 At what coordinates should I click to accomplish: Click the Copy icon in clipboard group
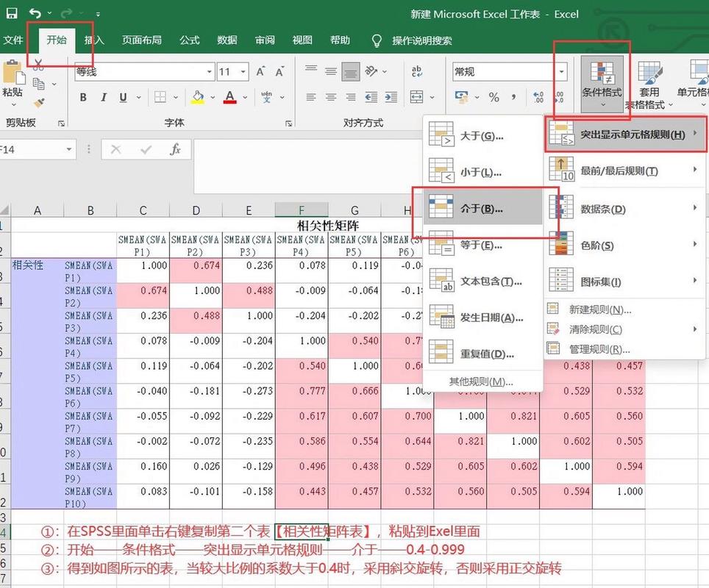(39, 84)
